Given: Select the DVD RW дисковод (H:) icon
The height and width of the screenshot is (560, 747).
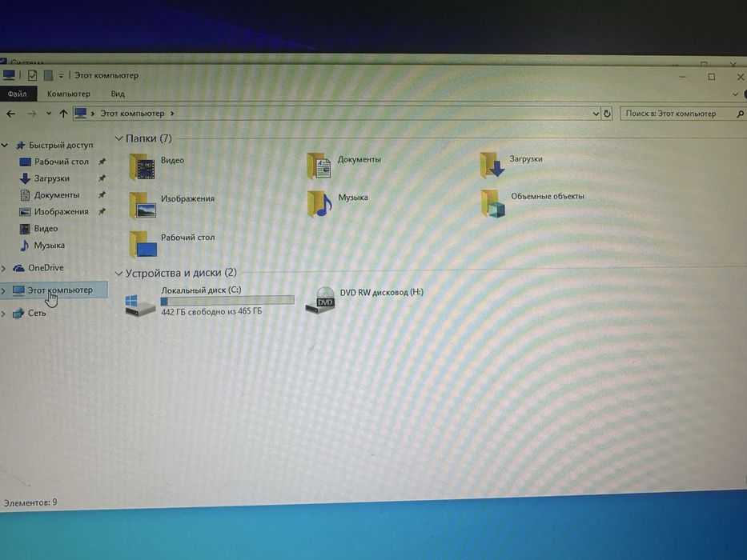Looking at the screenshot, I should (x=319, y=300).
